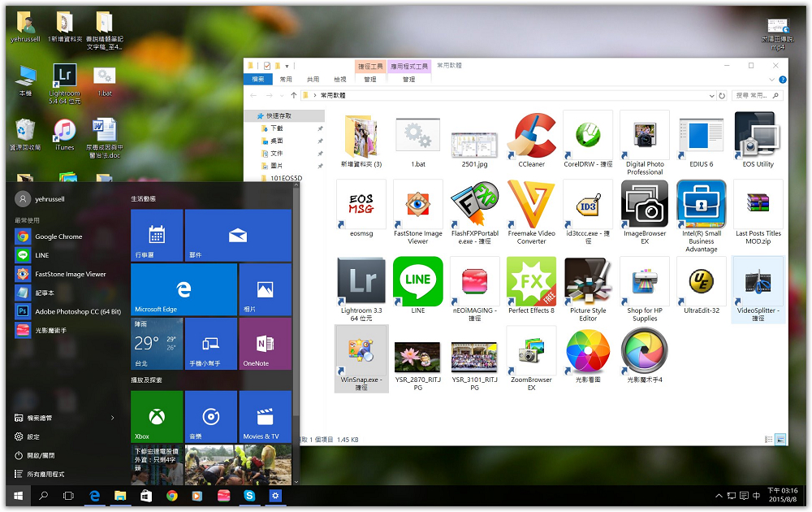This screenshot has height=512, width=812.
Task: Select Intel(R) Small Business Advantage icon
Action: coord(702,216)
